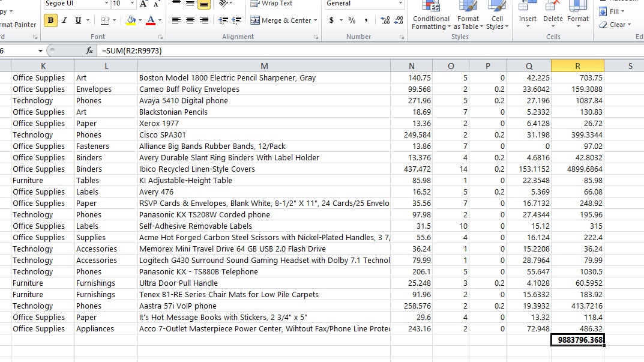Viewport: 644px width, 362px height.
Task: Open the Number dialog launcher
Action: click(x=402, y=37)
